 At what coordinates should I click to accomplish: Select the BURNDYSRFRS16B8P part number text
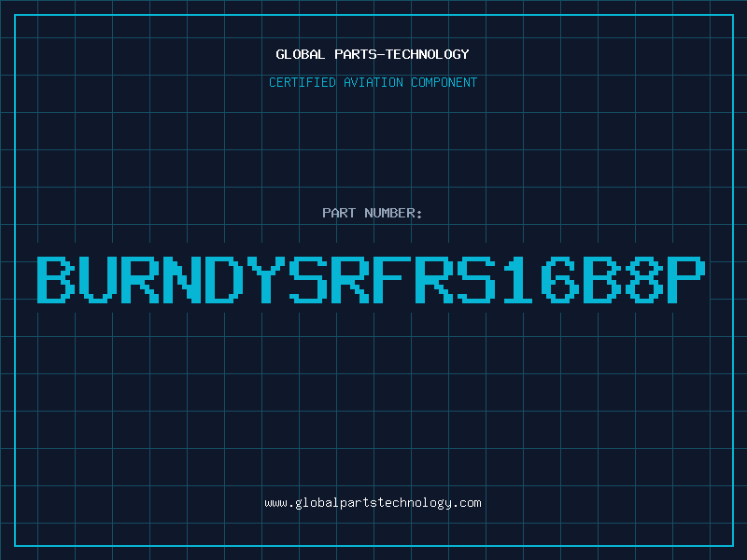coord(371,279)
